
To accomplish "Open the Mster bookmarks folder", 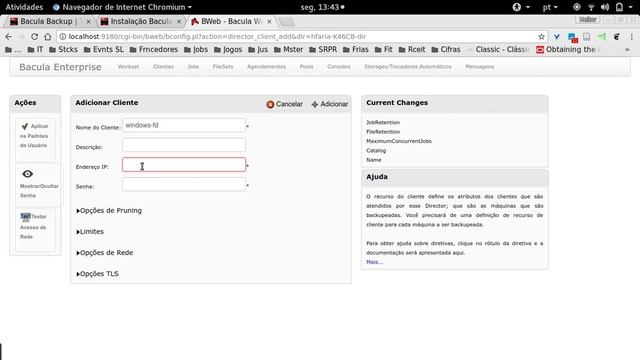I will tap(289, 49).
